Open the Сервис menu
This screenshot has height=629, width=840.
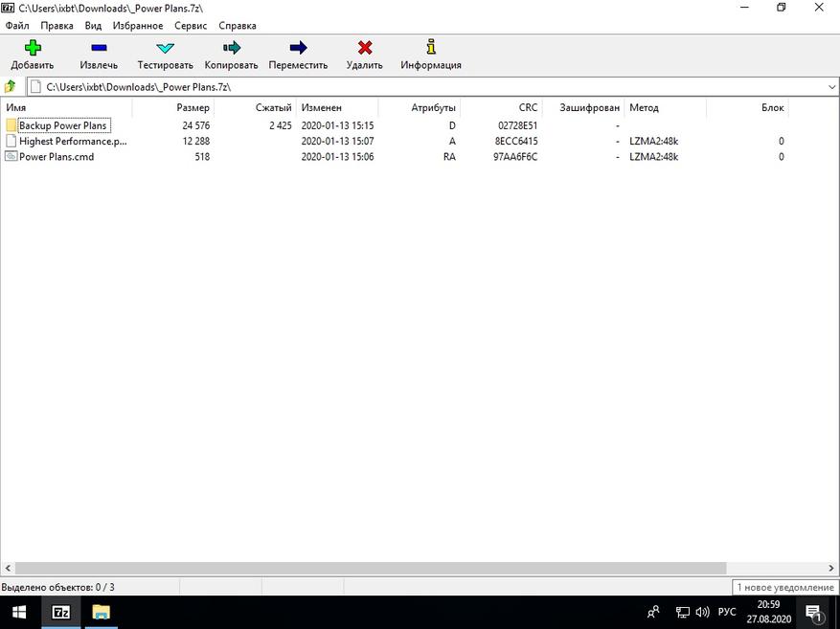tap(191, 25)
